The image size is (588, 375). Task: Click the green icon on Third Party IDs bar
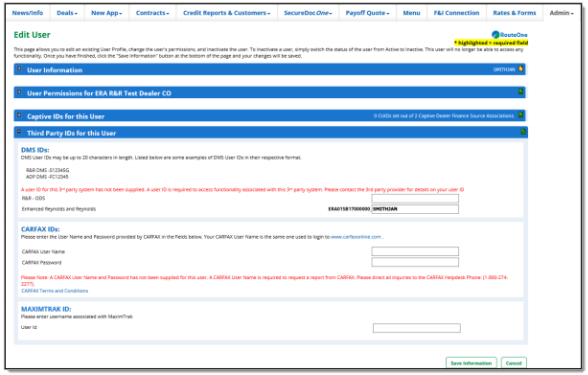click(524, 132)
